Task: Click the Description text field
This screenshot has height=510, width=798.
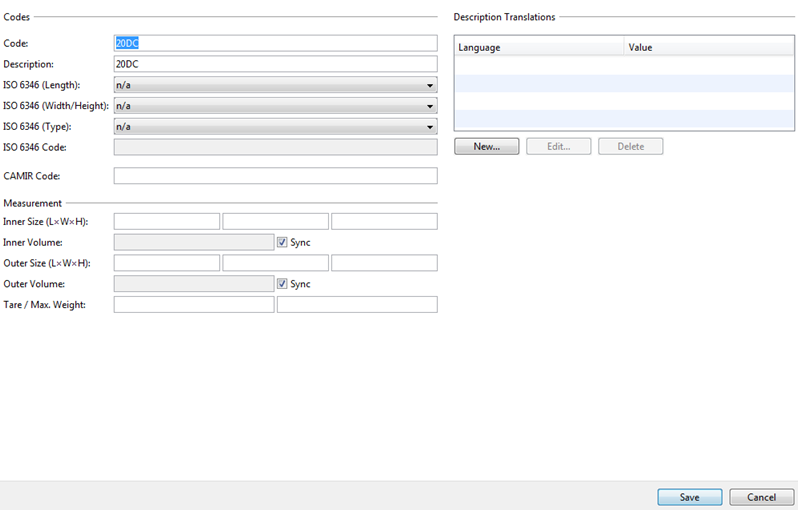Action: tap(275, 64)
